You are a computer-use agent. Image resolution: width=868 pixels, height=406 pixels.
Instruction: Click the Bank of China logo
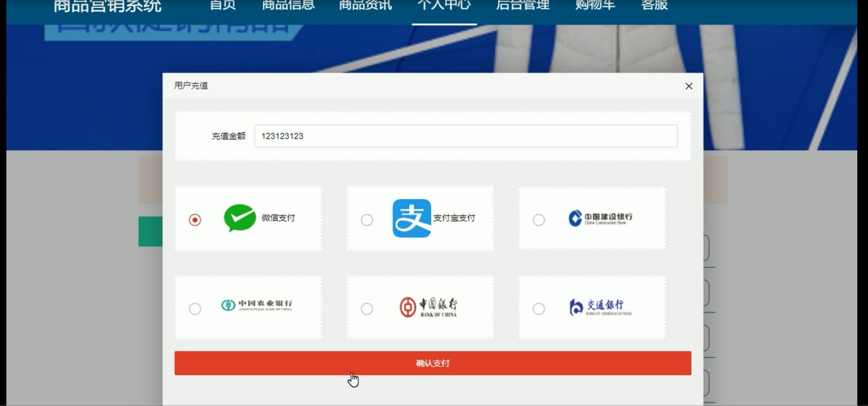(x=428, y=307)
